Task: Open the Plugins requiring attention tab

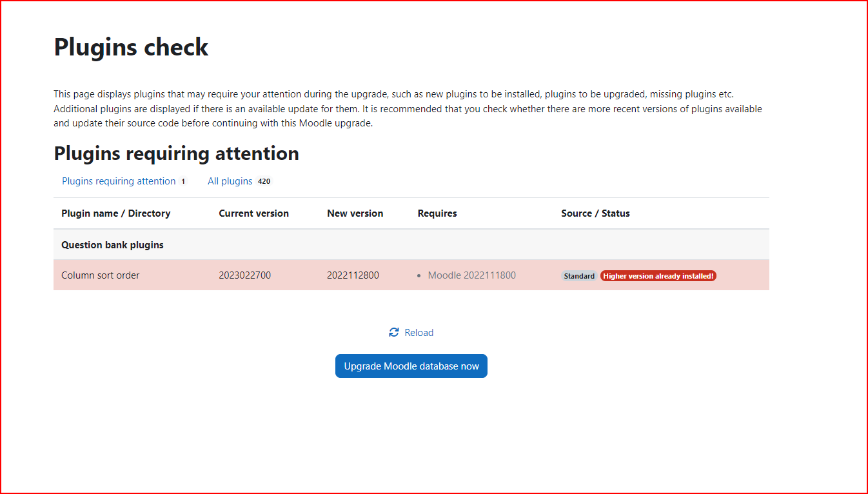Action: [119, 181]
